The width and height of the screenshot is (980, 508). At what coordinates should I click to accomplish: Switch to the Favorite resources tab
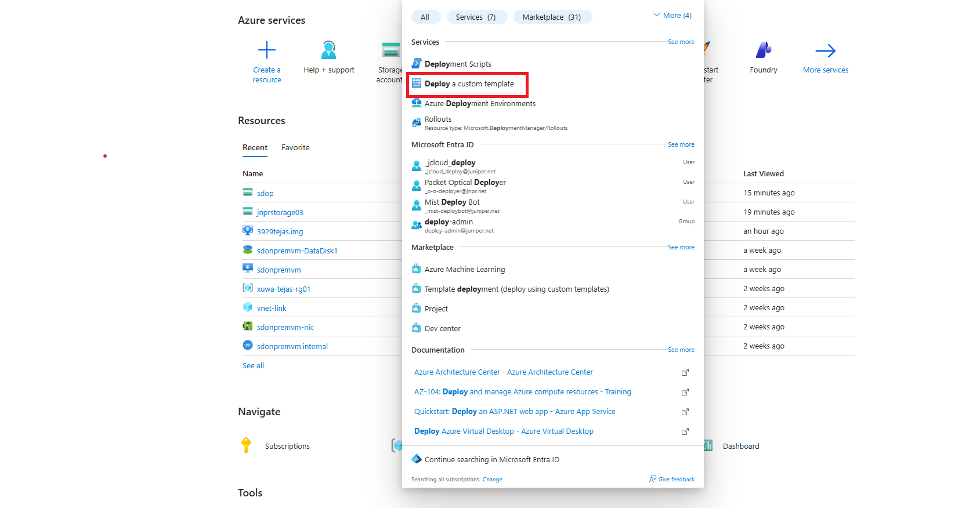[296, 148]
